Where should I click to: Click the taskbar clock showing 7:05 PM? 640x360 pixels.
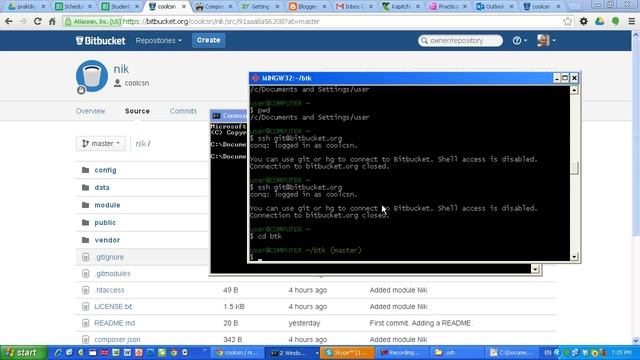coord(621,353)
